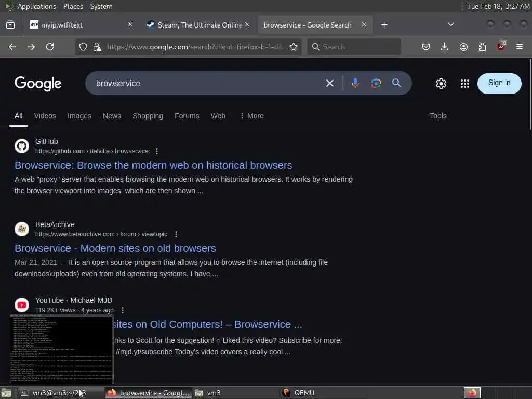
Task: Switch to the Steam tab
Action: tap(199, 25)
